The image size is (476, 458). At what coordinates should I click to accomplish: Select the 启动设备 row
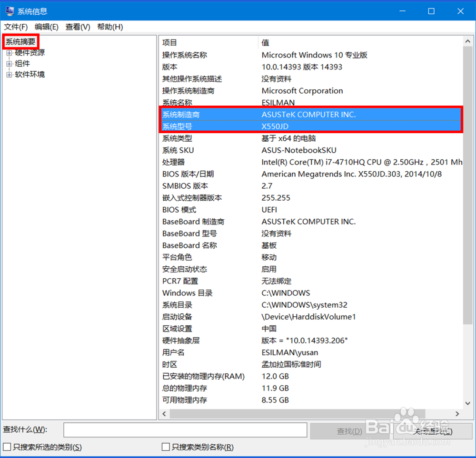(311, 317)
